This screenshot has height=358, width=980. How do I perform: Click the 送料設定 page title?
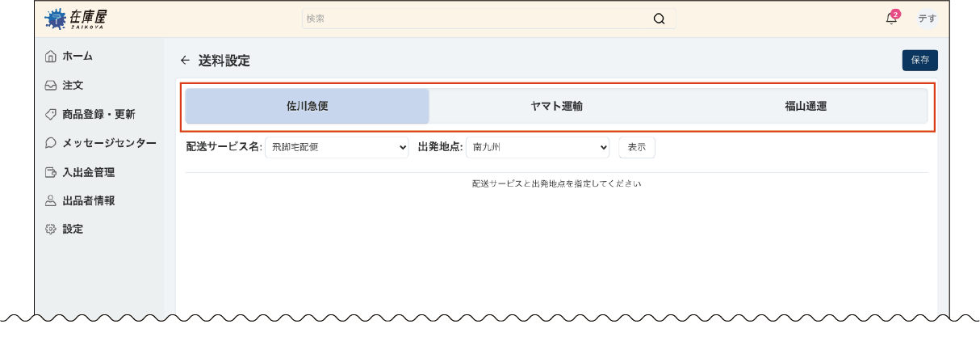click(x=224, y=61)
